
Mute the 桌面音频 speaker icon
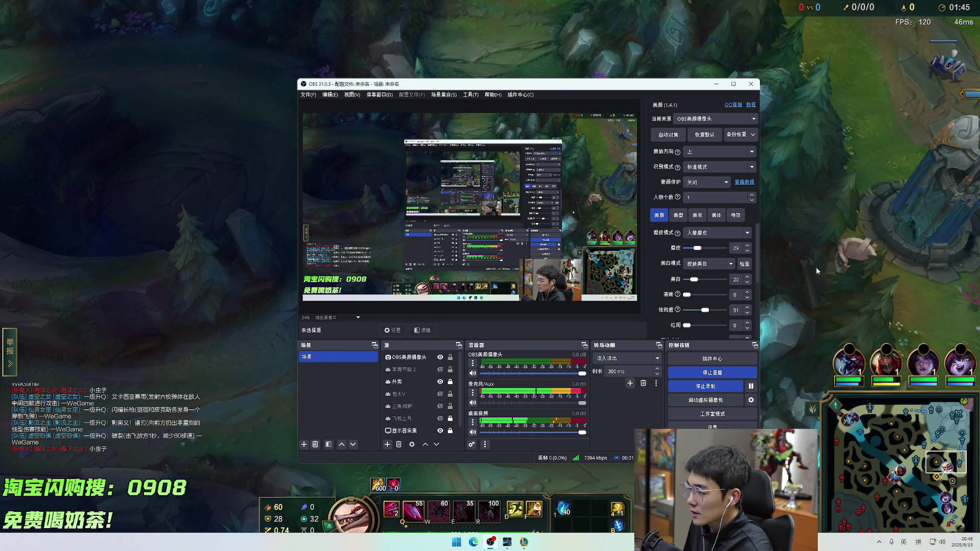(x=473, y=432)
